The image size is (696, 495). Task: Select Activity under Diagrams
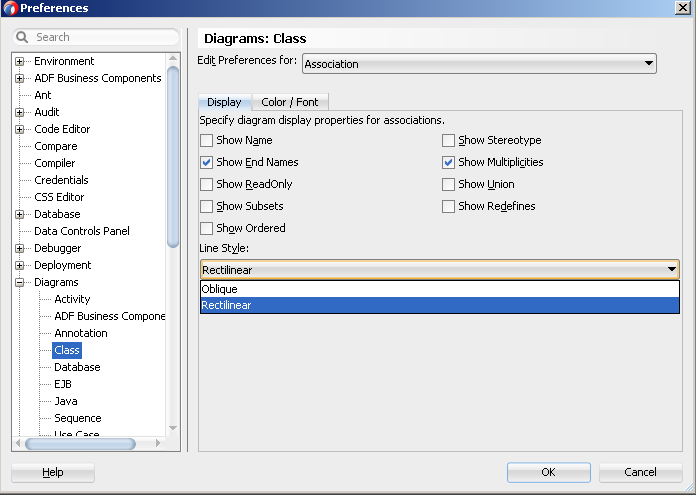[72, 299]
